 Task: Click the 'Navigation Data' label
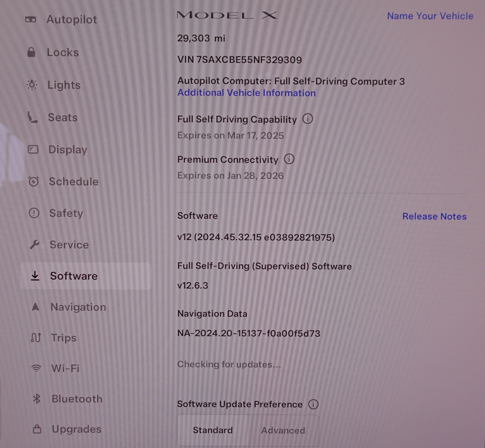click(212, 314)
